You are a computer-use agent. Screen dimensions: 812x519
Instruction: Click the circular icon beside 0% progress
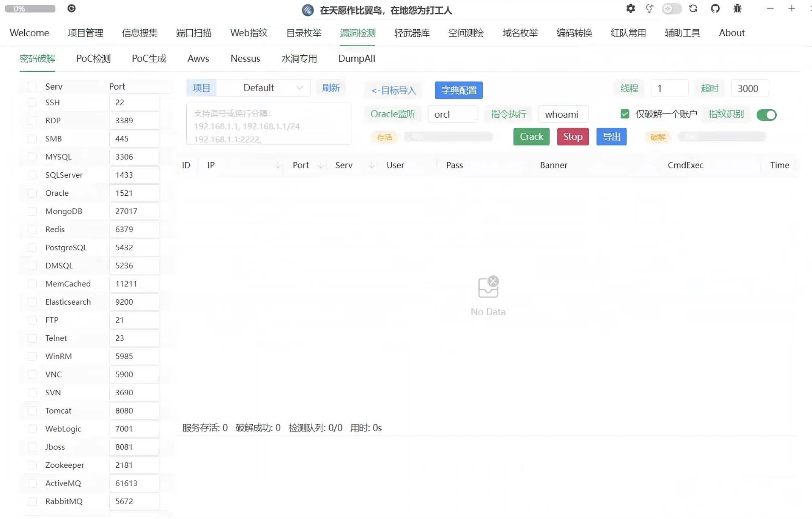pyautogui.click(x=71, y=8)
